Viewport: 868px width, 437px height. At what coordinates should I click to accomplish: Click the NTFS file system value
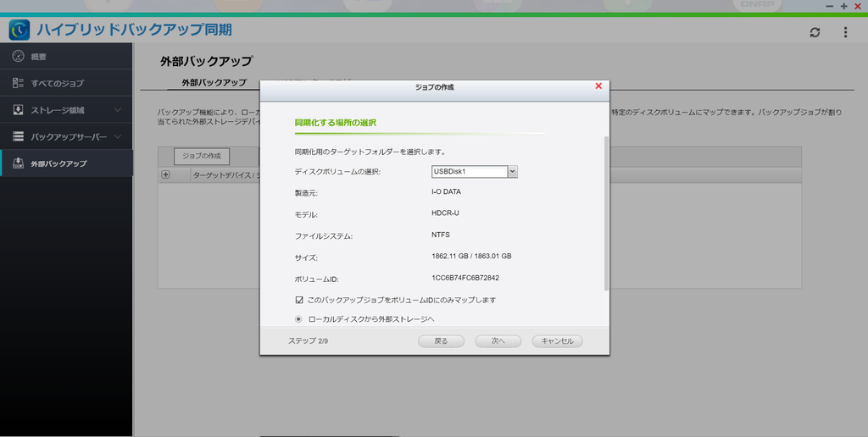441,235
